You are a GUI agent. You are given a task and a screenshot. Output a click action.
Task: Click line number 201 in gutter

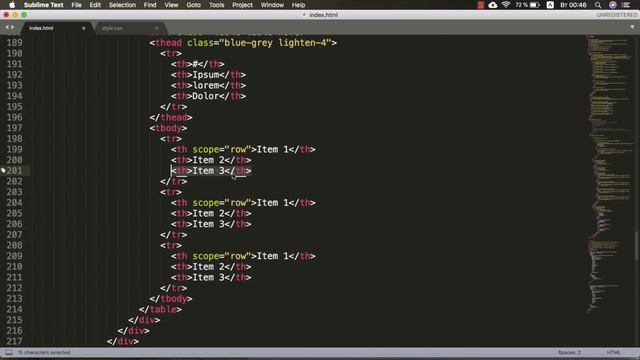tap(14, 171)
